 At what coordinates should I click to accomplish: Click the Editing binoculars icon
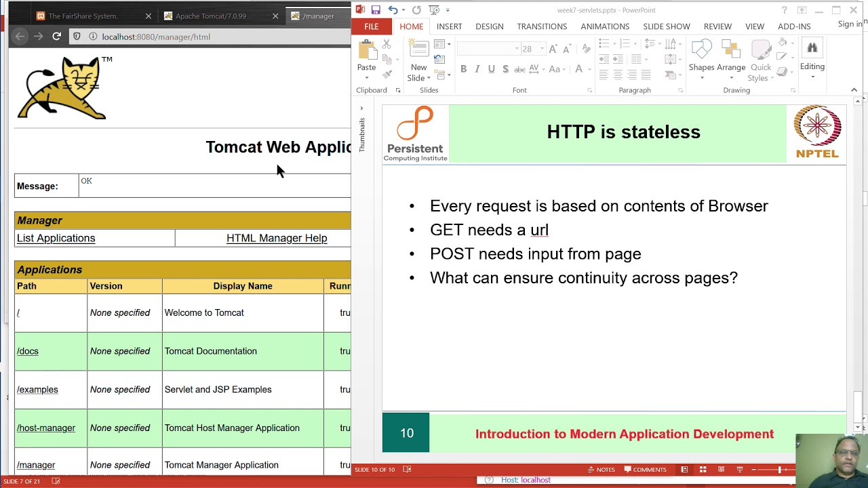[x=812, y=47]
